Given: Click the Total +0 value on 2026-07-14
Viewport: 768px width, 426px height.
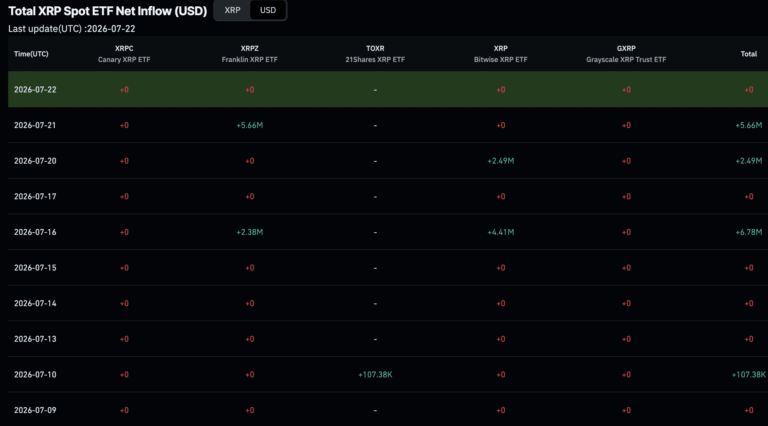Looking at the screenshot, I should click(x=749, y=304).
